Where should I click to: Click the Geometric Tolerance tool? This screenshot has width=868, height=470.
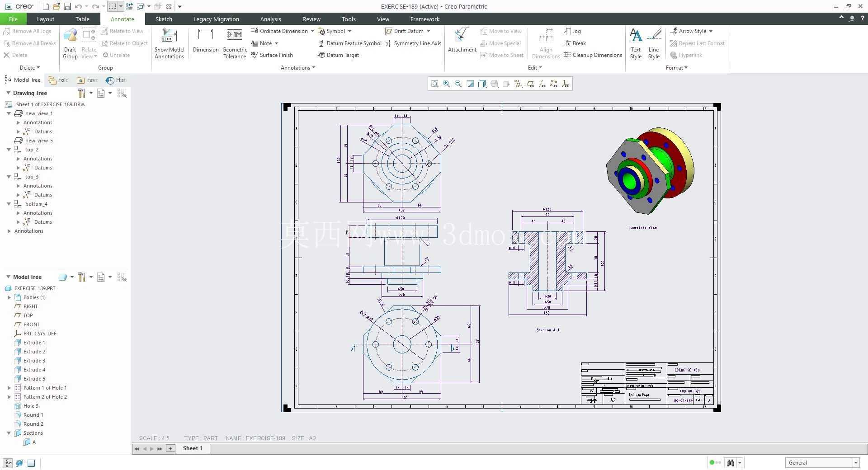pos(235,44)
